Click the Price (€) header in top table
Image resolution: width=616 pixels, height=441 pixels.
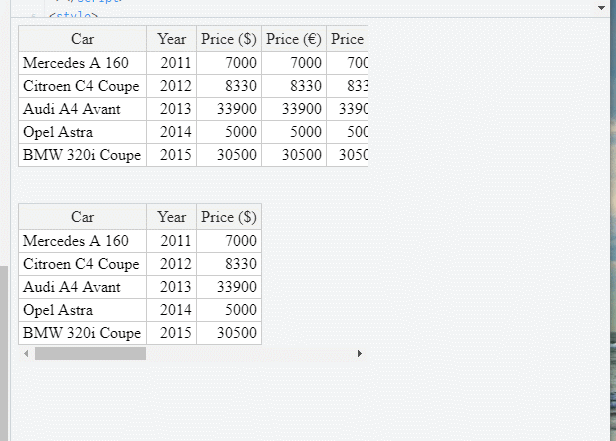294,39
